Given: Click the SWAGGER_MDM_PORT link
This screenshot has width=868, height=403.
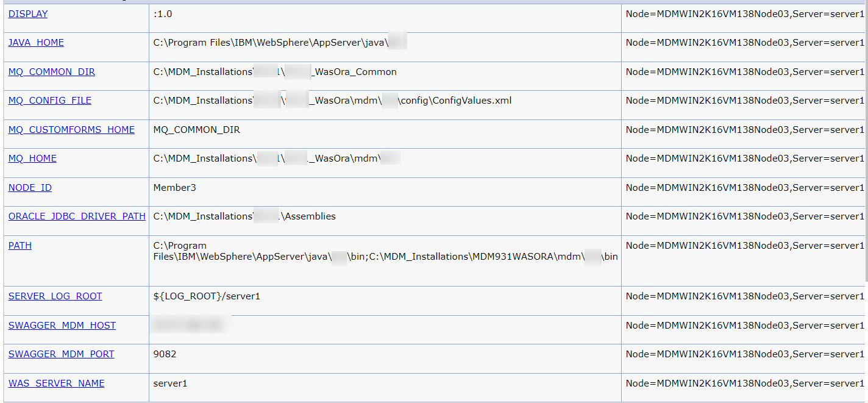Looking at the screenshot, I should click(x=61, y=354).
